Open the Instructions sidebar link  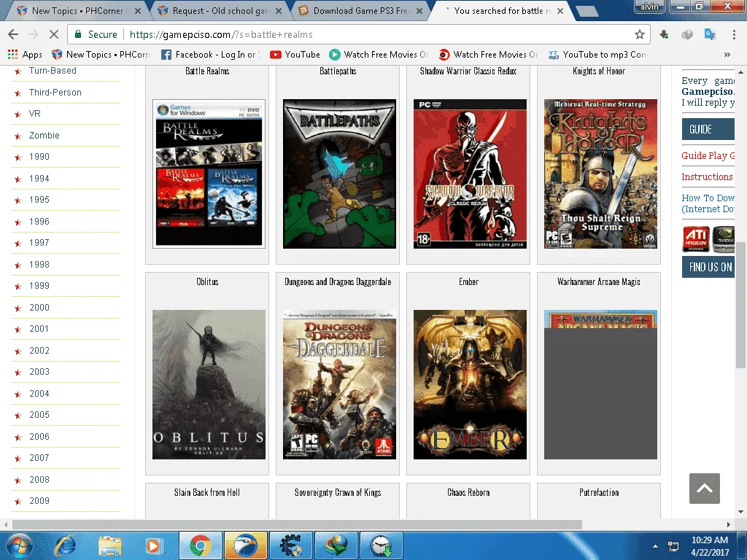pyautogui.click(x=707, y=176)
